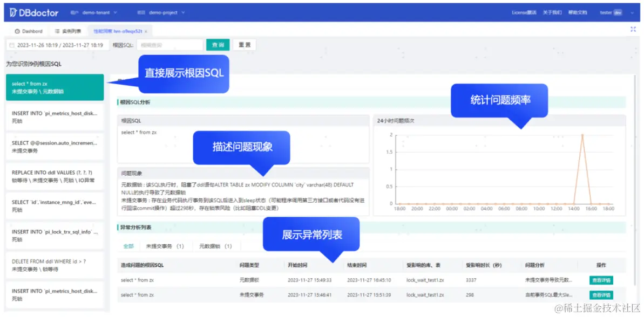Focus the 根因SQL search input
Screen dimensions: 644x317
click(x=170, y=45)
